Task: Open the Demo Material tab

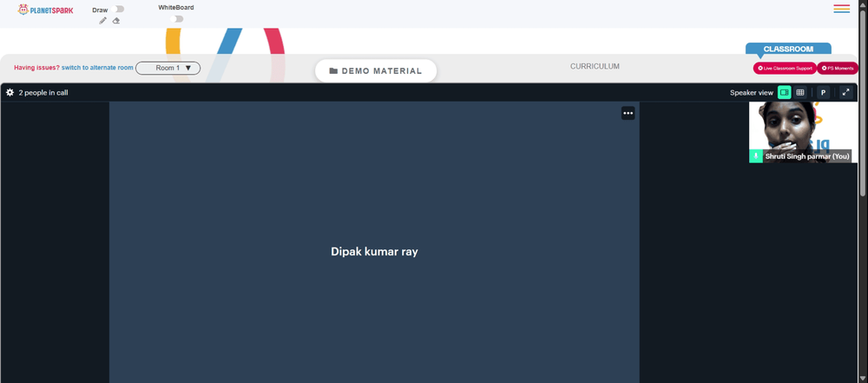Action: point(376,71)
